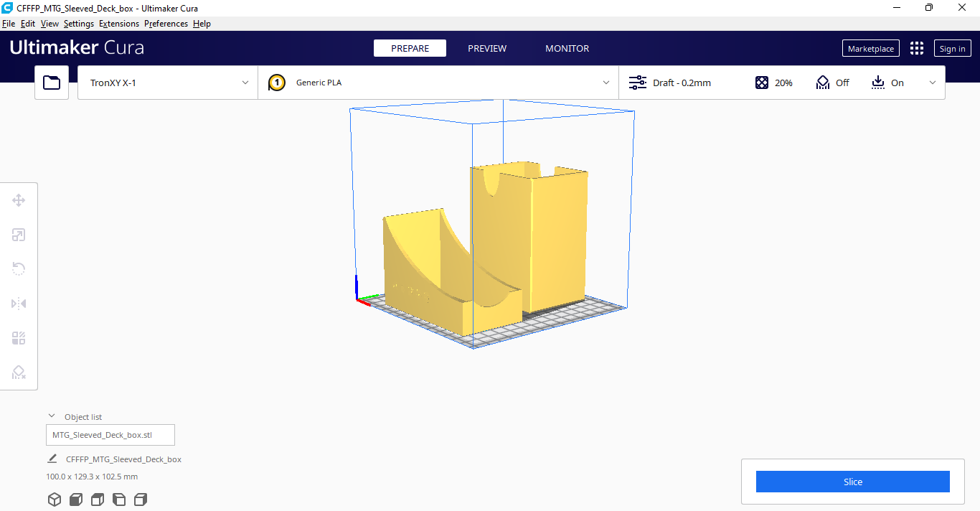980x511 pixels.
Task: Click the Draft - 0.2mm profile text
Action: pos(682,83)
